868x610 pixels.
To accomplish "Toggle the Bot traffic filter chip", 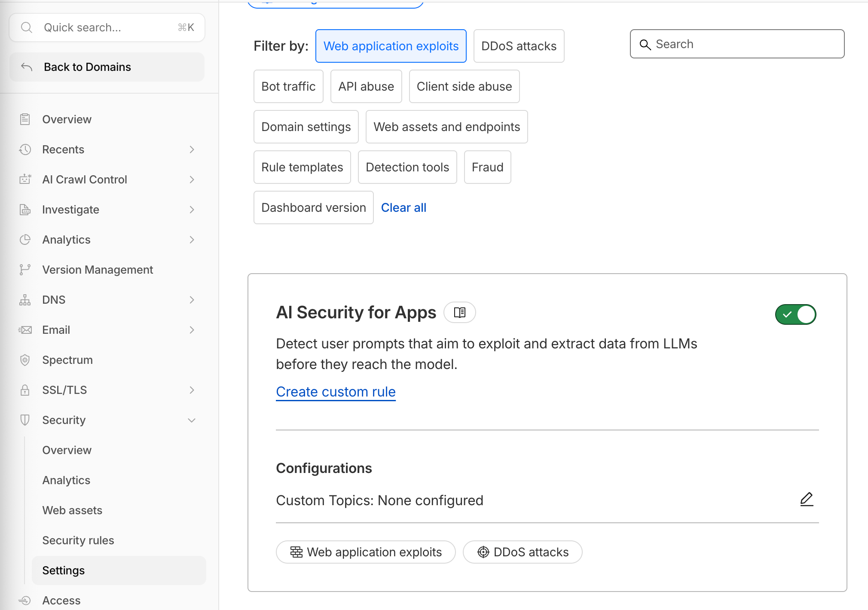I will tap(288, 86).
